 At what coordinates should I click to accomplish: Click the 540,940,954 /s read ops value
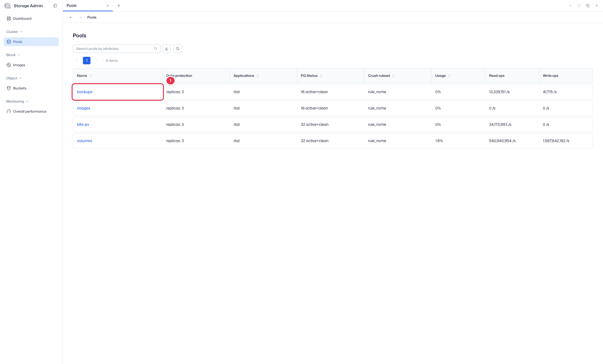click(x=502, y=141)
